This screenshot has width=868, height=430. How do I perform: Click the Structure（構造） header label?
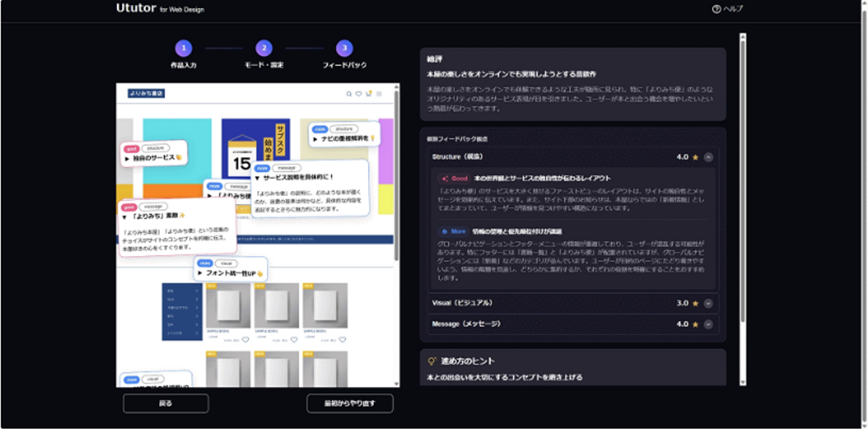point(458,157)
